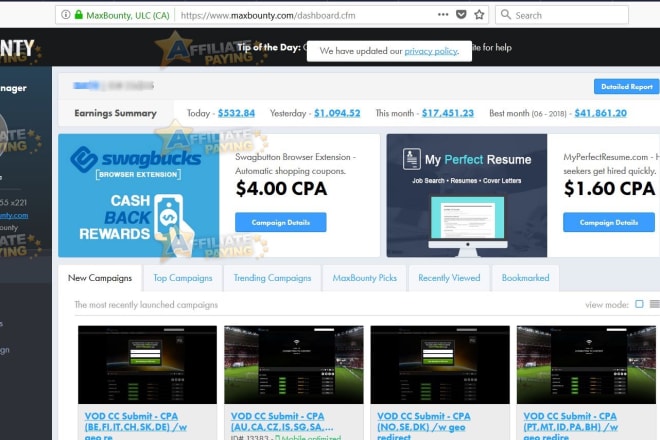
Task: Click the 'Swagbutton Browser Extension -' description text
Action: click(x=295, y=157)
